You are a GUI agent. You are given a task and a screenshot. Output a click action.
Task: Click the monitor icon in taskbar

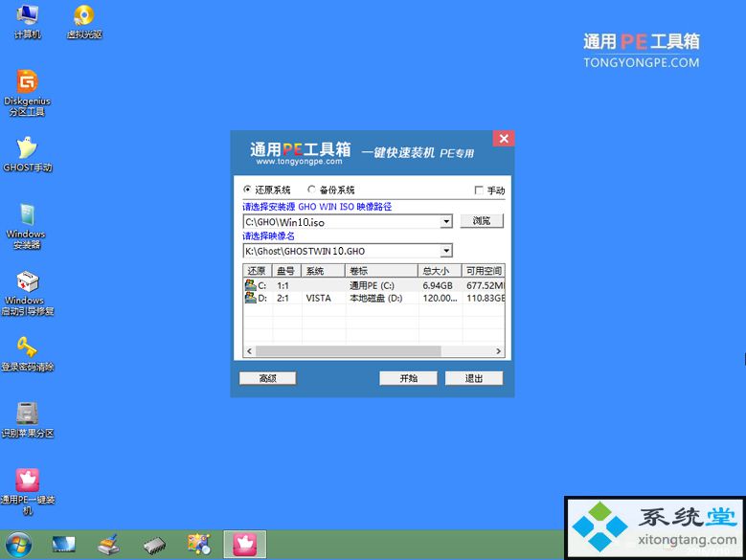(x=63, y=545)
